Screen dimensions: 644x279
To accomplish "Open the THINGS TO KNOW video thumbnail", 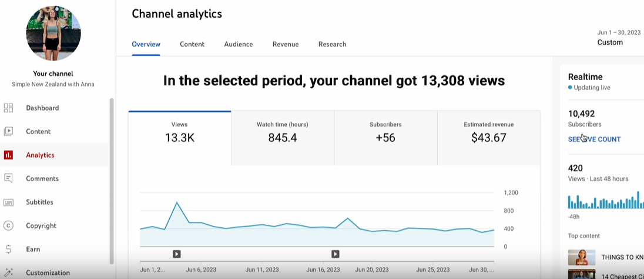I will click(x=582, y=257).
